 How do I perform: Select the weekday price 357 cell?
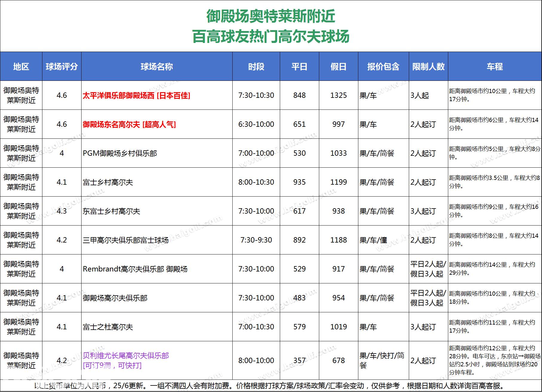point(299,360)
